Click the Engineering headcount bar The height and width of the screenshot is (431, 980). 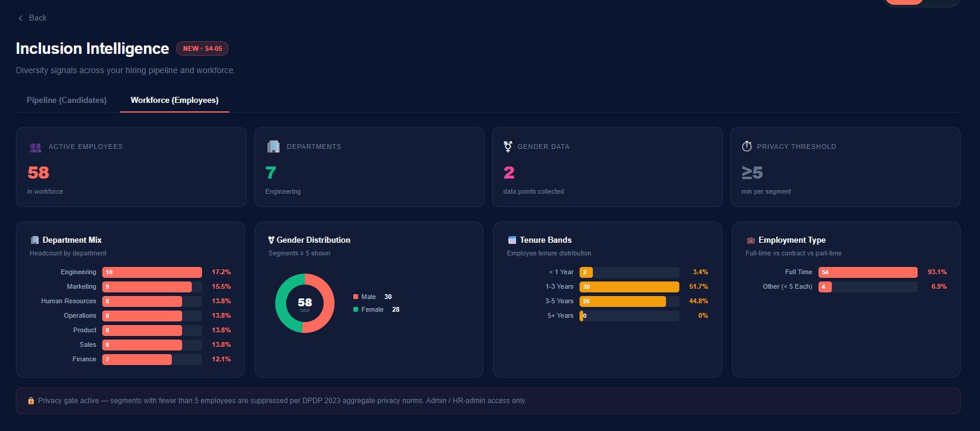point(152,272)
